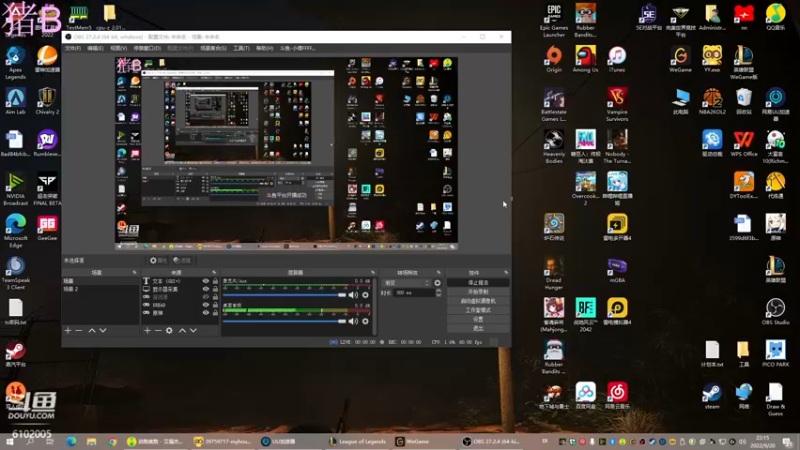Open the scene transition type dropdown (渐变)
This screenshot has width=800, height=450.
[x=406, y=283]
